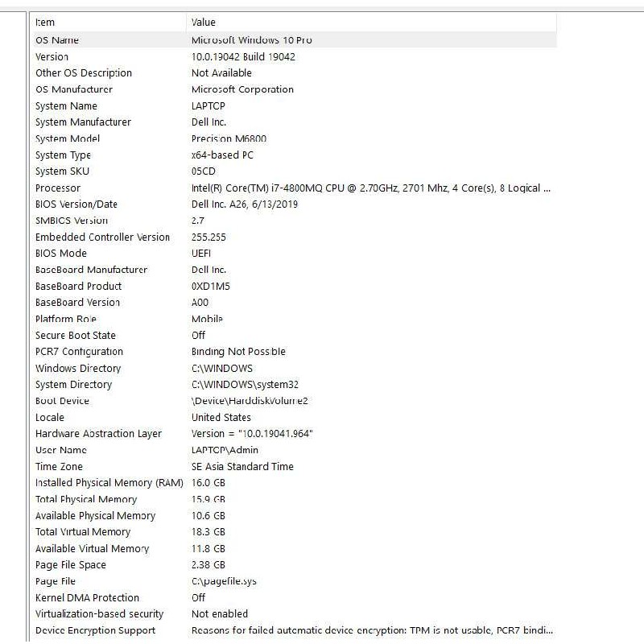Image resolution: width=644 pixels, height=644 pixels.
Task: Select the BIOS Mode row
Action: coord(295,254)
